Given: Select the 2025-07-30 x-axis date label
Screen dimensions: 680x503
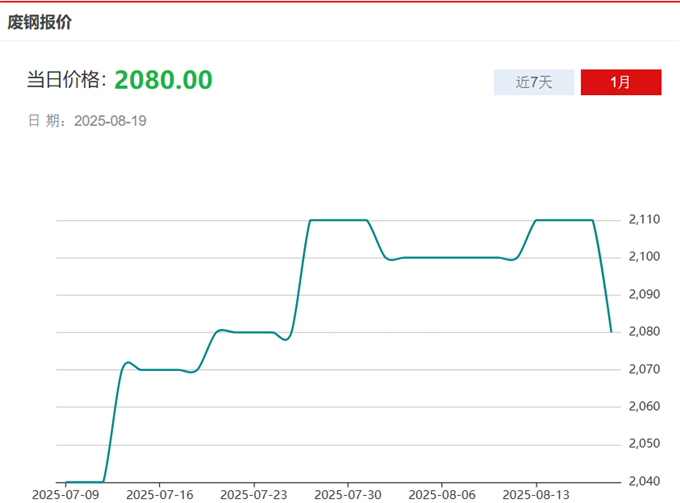Looking at the screenshot, I should click(347, 494).
